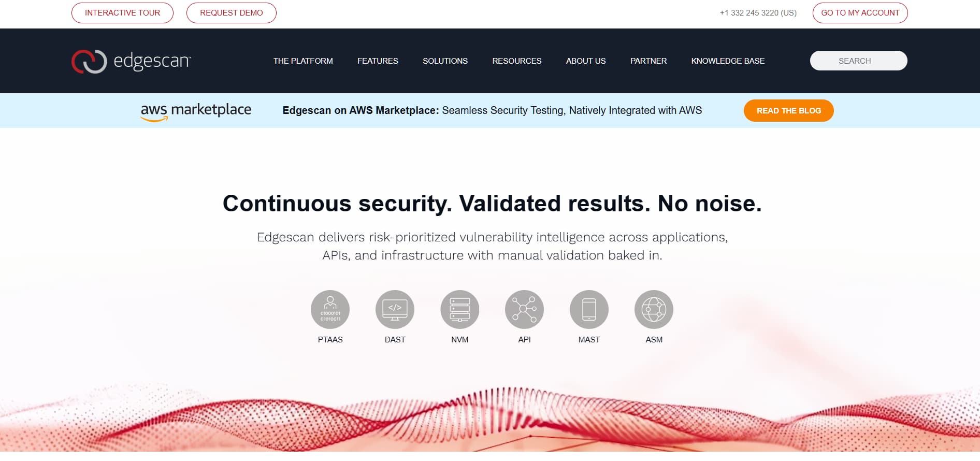The height and width of the screenshot is (461, 980).
Task: Click the PTAAS label text
Action: pyautogui.click(x=330, y=340)
